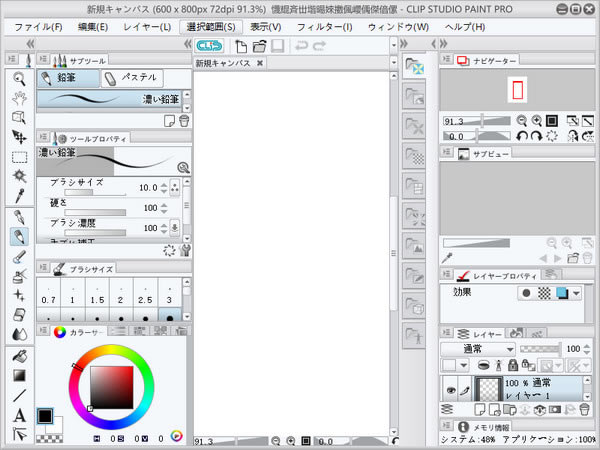Open レイヤー(L) menu
The image size is (600, 450).
pos(147,27)
